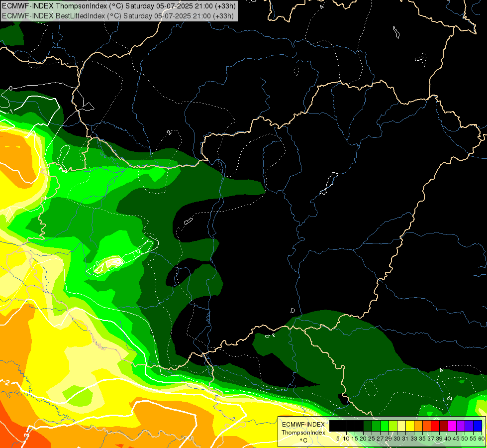
Task: Click the dark green 20–25 legend swatch
Action: 368,426
